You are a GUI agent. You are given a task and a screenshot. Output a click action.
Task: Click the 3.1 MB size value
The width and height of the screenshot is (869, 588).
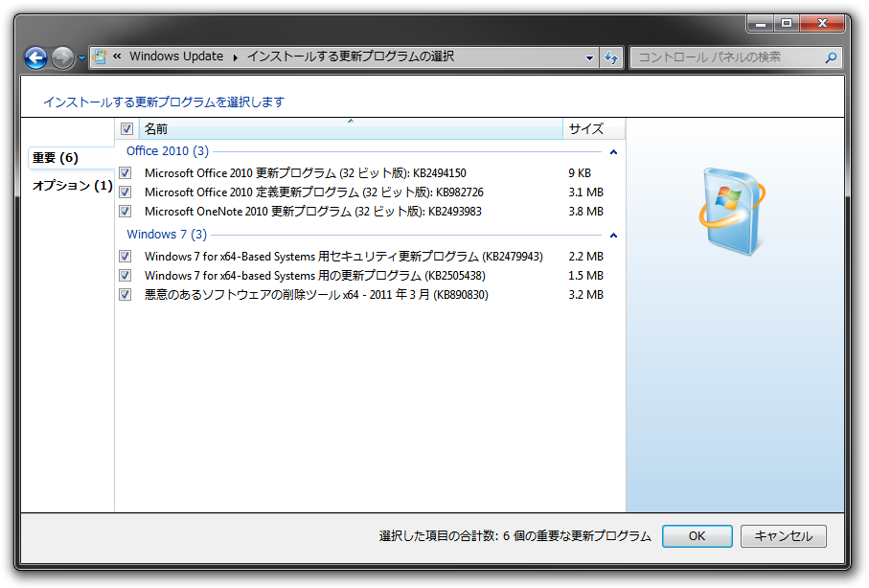(x=585, y=192)
